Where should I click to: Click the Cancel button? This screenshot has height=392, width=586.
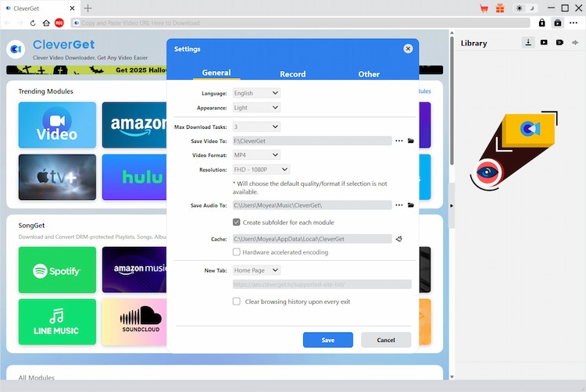(386, 340)
